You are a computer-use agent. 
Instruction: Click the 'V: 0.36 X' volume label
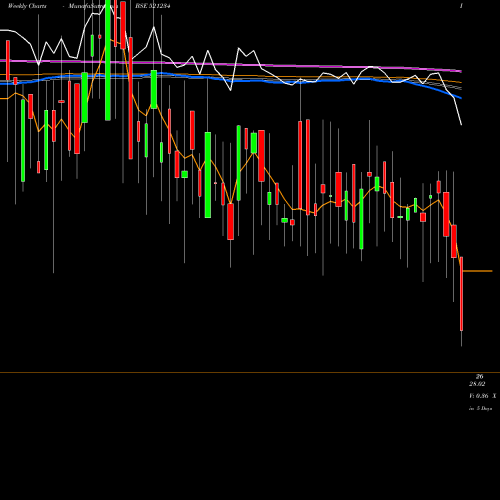coord(482,396)
